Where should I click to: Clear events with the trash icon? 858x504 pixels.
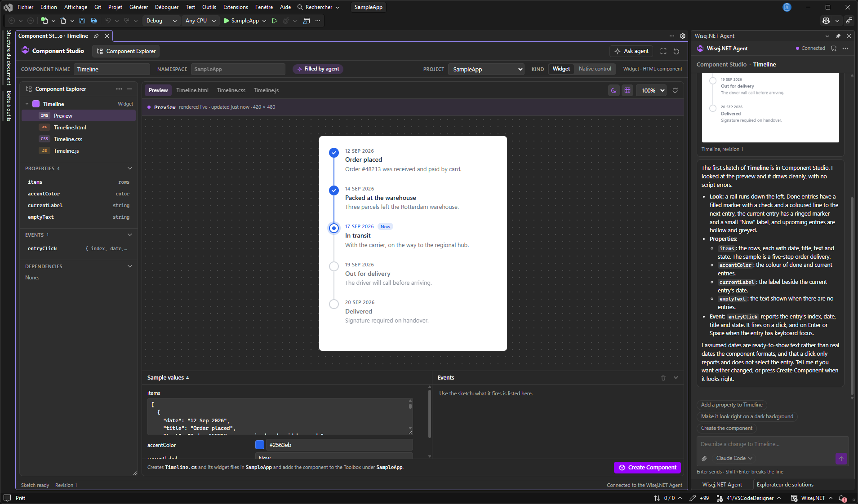(663, 378)
